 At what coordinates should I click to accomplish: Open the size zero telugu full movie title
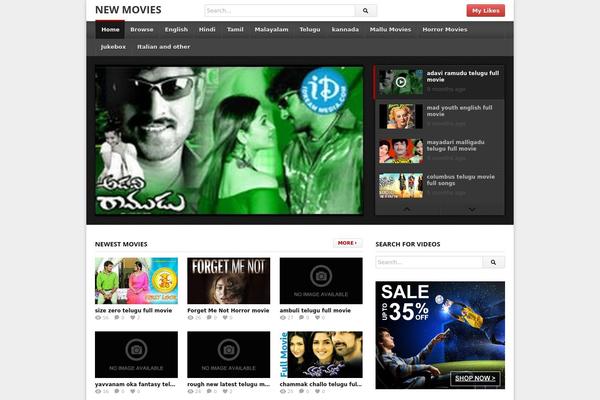click(x=134, y=310)
